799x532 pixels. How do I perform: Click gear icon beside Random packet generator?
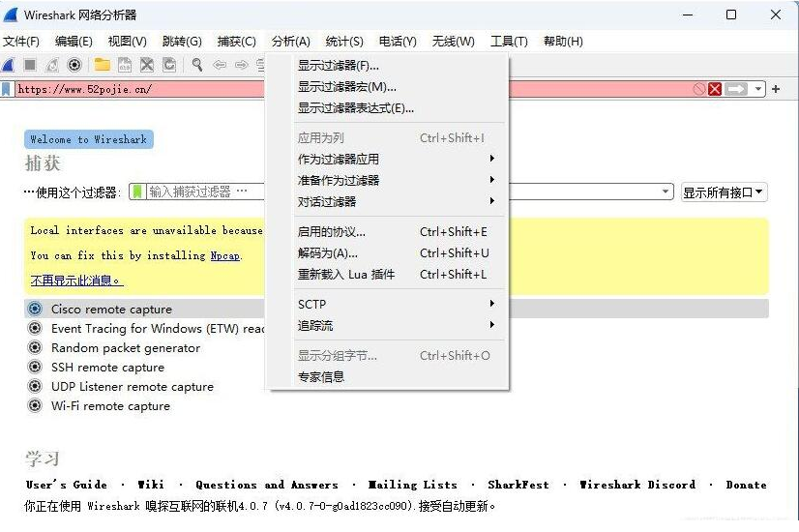point(35,347)
